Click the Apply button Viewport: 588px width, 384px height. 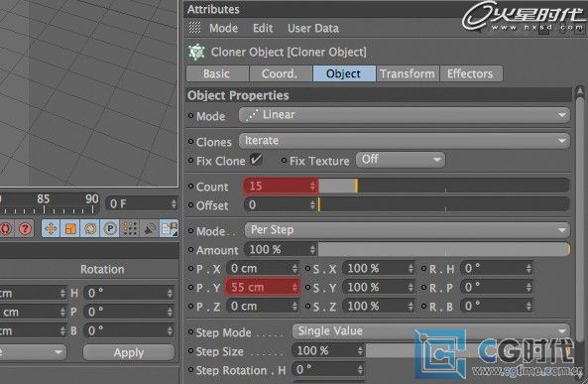[129, 352]
